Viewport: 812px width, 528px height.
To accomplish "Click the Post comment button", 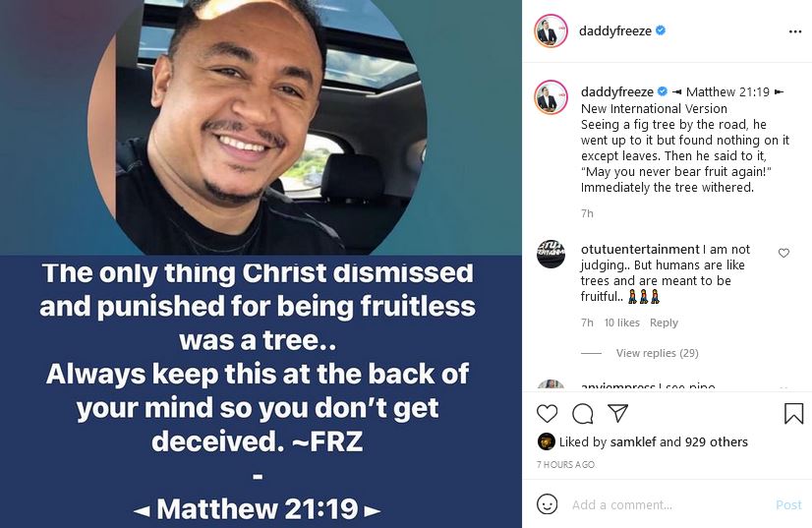I will pos(788,504).
